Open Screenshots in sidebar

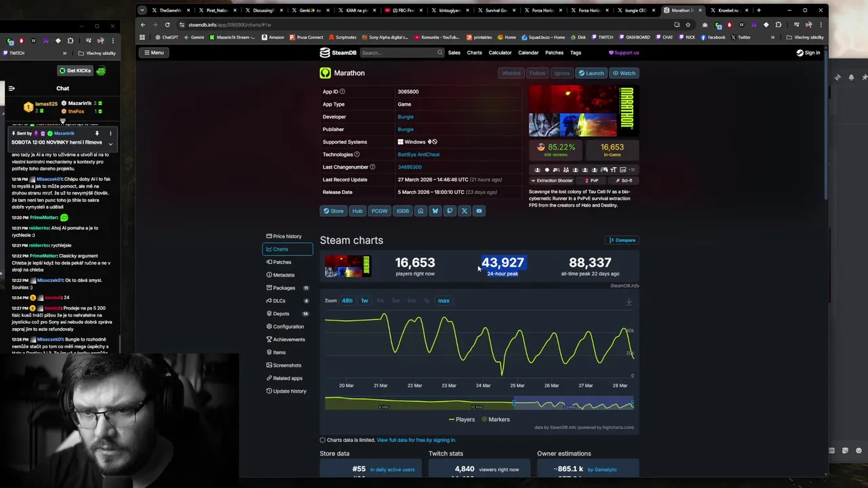click(288, 365)
